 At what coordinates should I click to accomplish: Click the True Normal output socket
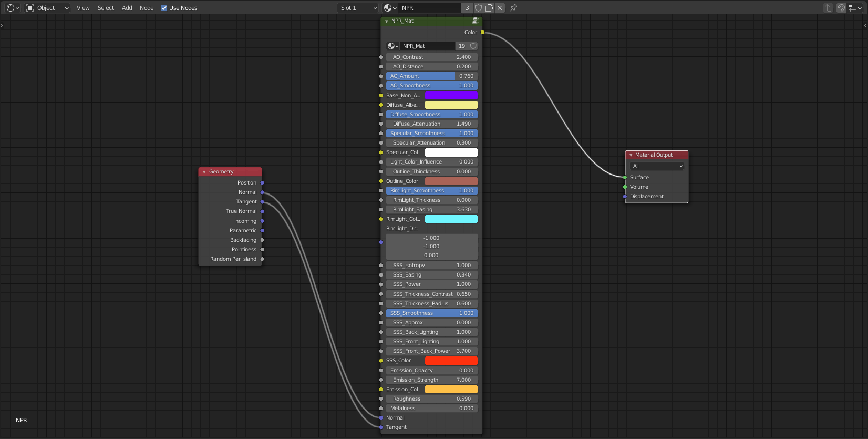click(262, 211)
